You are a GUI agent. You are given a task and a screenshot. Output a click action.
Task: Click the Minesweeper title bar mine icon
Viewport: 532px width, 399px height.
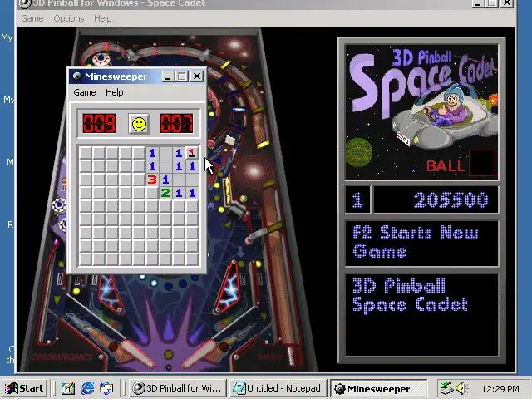pos(77,76)
